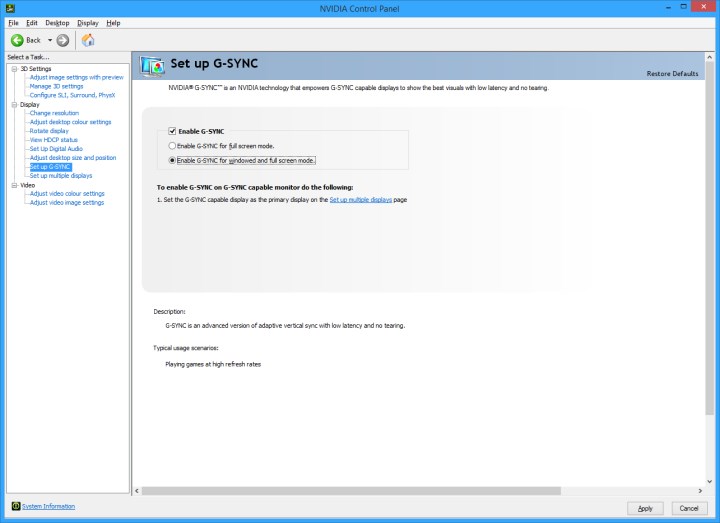
Task: Click the vertical scrollbar up arrow
Action: 710,57
